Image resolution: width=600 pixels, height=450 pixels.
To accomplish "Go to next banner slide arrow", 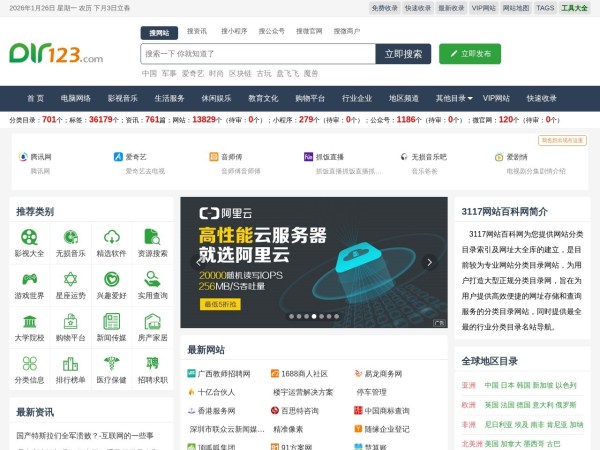I will click(x=429, y=262).
